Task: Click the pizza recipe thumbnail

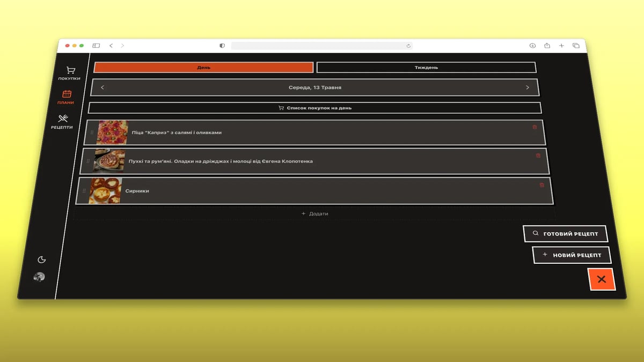Action: coord(112,132)
